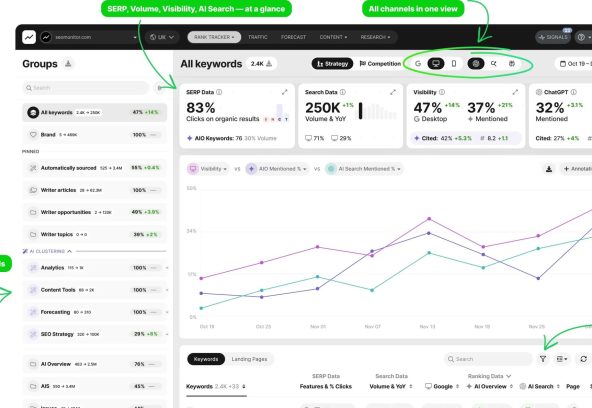Open the table columns layout dropdown
This screenshot has height=408, width=592.
click(x=562, y=359)
